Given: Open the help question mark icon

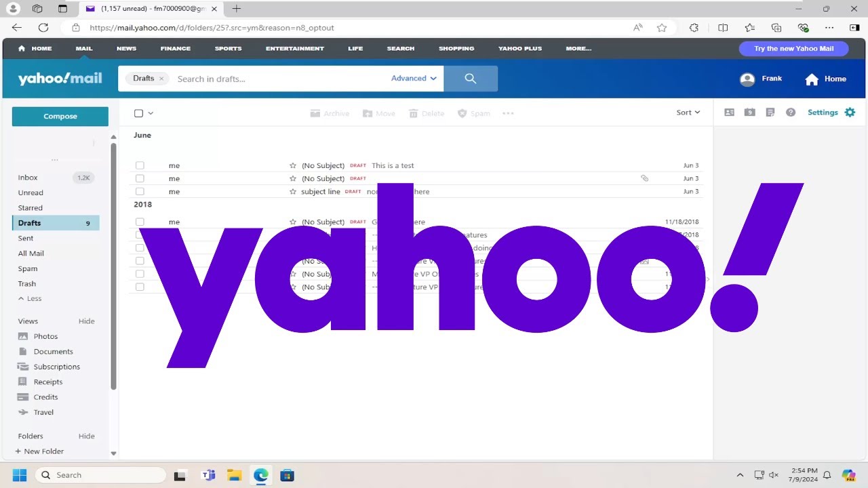Looking at the screenshot, I should tap(791, 113).
